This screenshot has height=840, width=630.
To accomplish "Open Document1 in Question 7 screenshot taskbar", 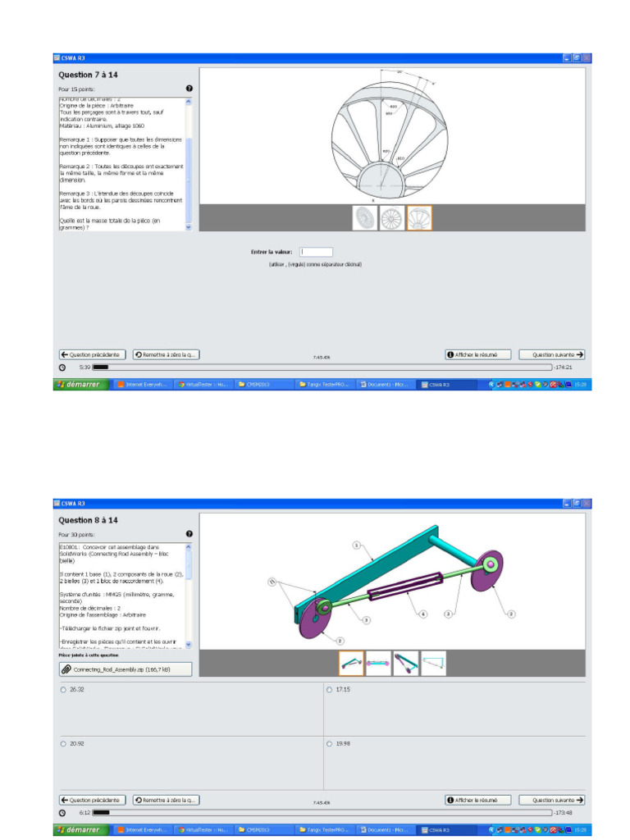I will click(386, 385).
